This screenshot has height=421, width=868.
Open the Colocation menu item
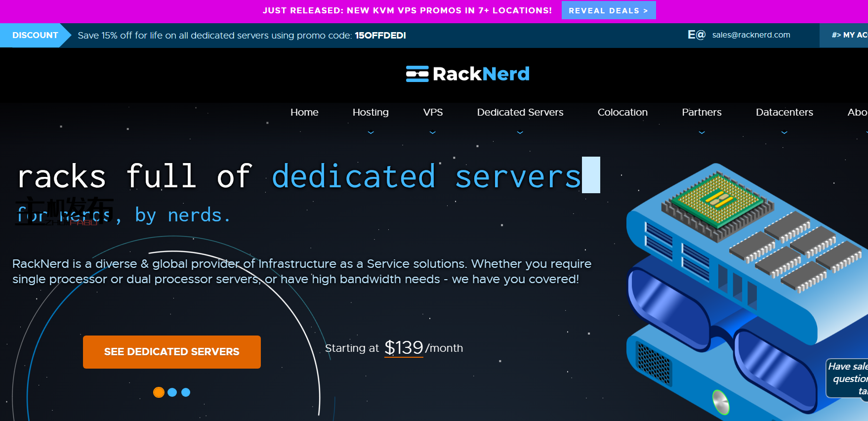pos(622,112)
